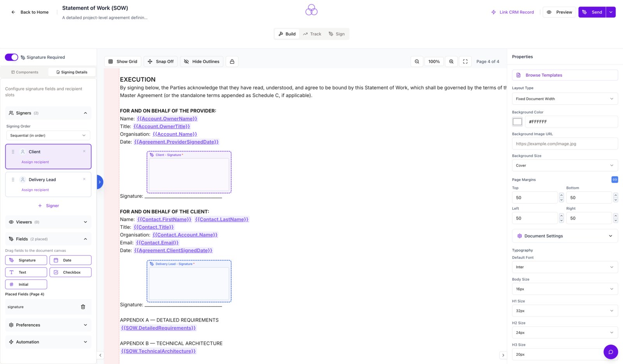Select the Delivery Lead Signature field

[x=189, y=281]
